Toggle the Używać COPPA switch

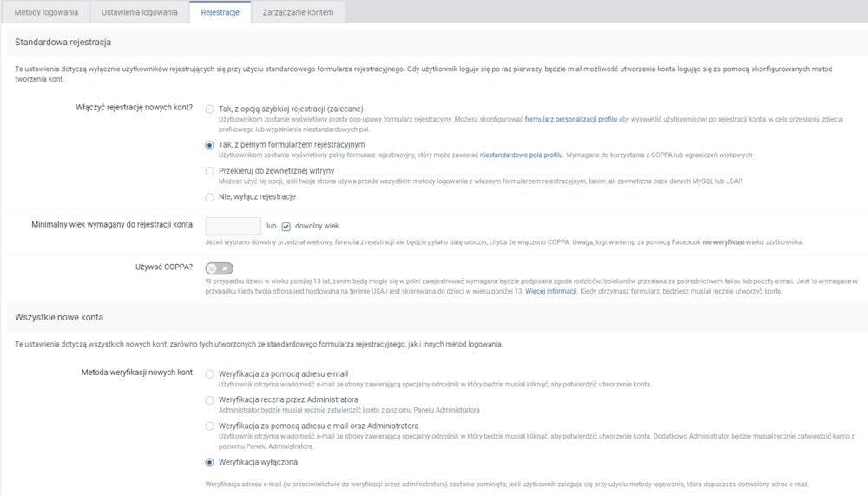tap(220, 268)
